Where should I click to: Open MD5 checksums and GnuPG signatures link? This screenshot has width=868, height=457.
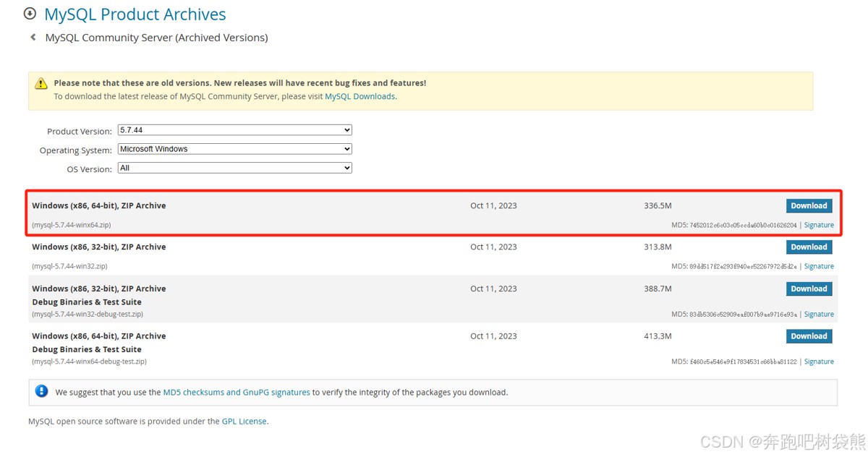pyautogui.click(x=237, y=393)
